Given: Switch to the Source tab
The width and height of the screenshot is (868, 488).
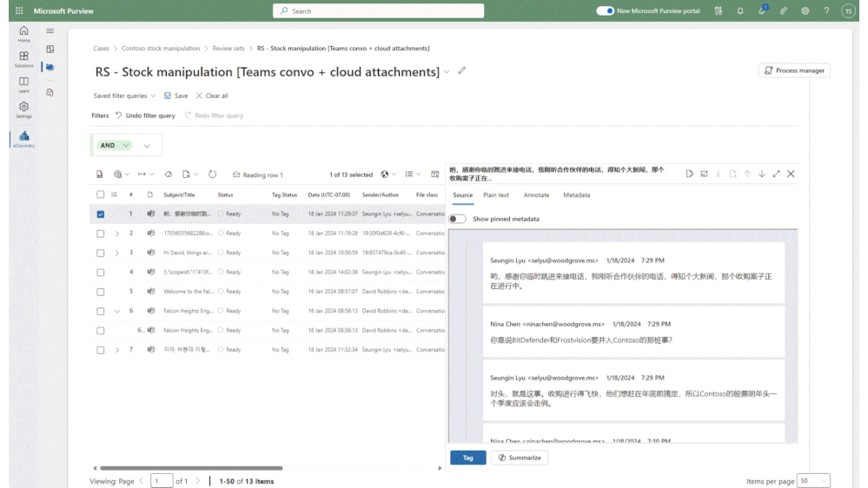Looking at the screenshot, I should tap(462, 195).
